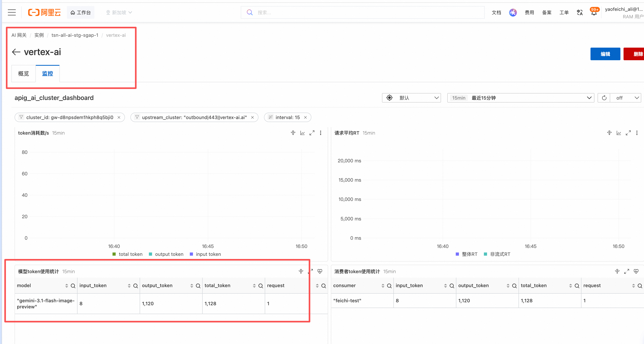Sort by the consumer column

click(x=383, y=286)
